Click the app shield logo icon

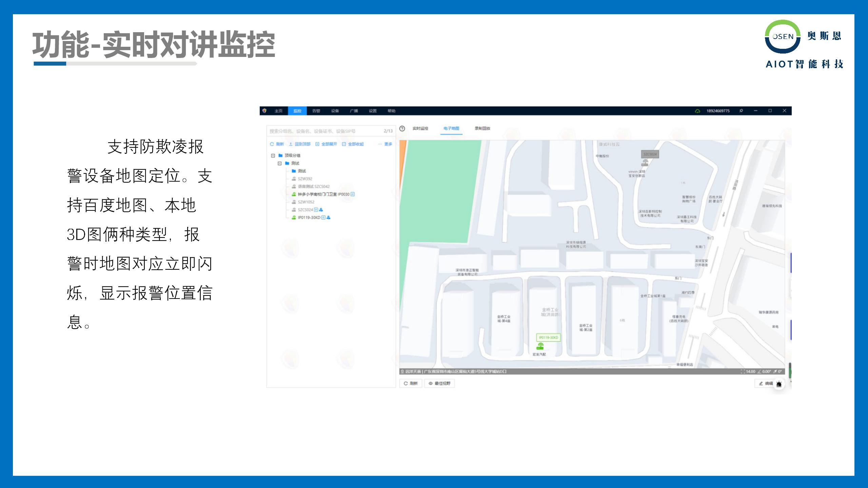coord(264,111)
